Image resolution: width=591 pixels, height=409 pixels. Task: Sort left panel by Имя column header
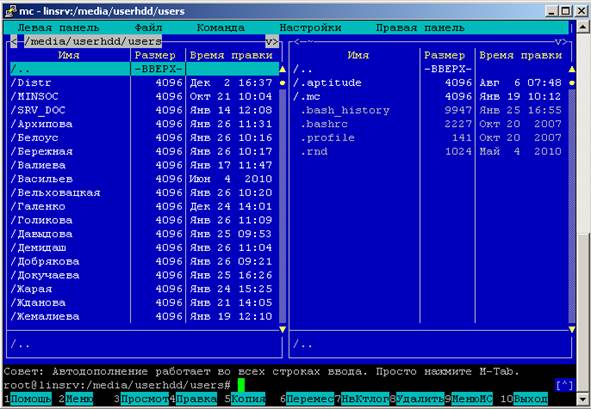point(69,55)
